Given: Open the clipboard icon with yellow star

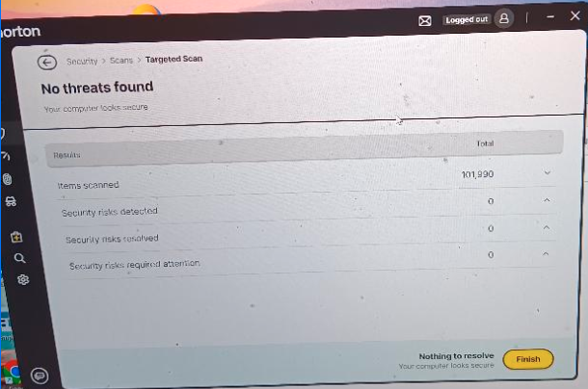Looking at the screenshot, I should pyautogui.click(x=16, y=237).
